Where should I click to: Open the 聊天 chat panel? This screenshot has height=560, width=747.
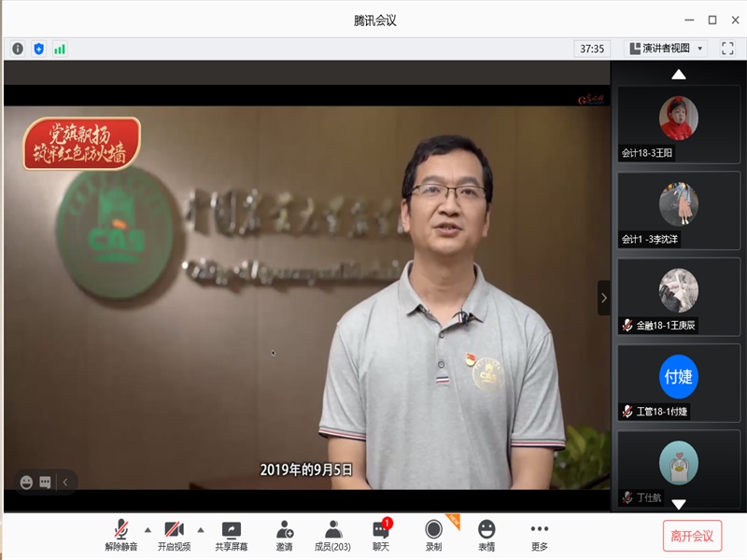(381, 535)
